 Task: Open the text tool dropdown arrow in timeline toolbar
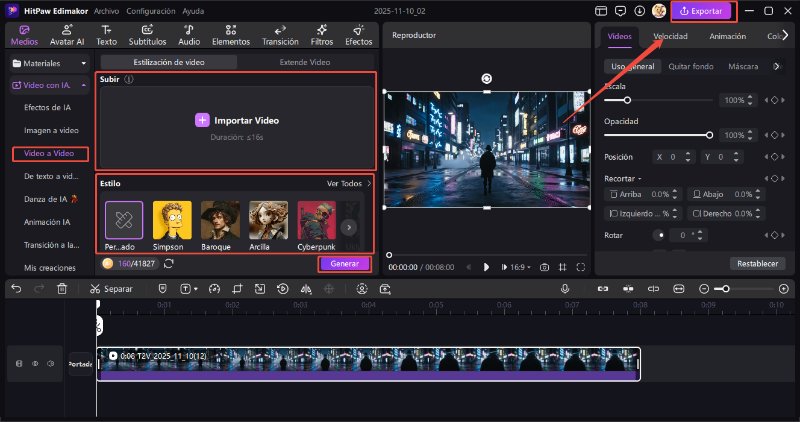[196, 289]
